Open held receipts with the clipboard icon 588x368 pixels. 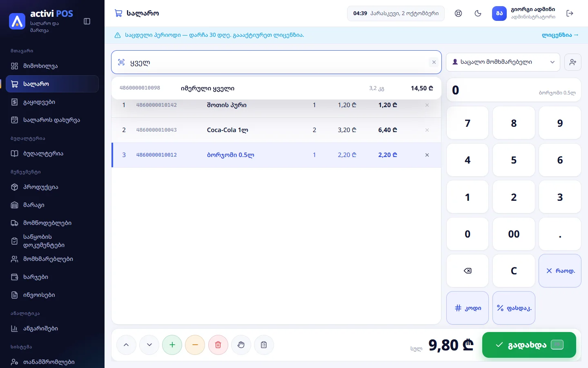pyautogui.click(x=264, y=345)
